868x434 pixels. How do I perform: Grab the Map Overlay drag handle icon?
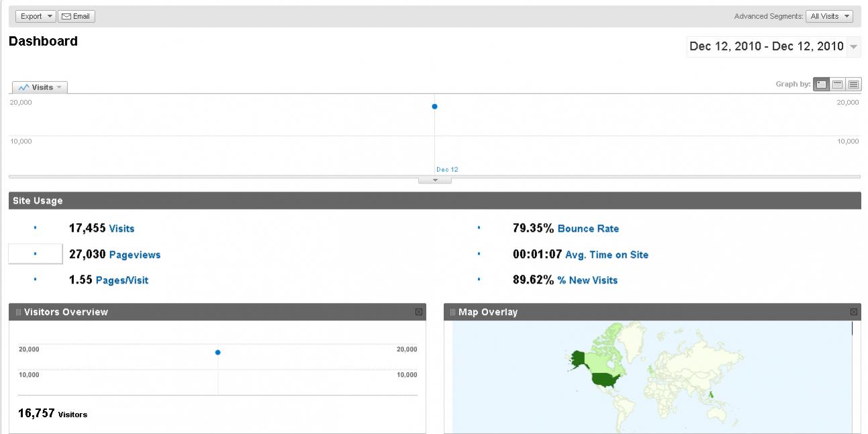tap(453, 312)
